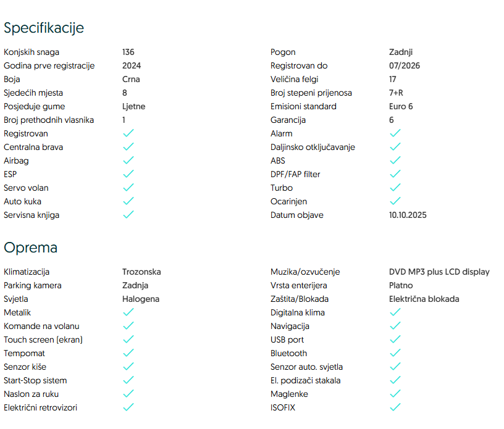
Task: Click the Maglenke checkmark icon
Action: (x=395, y=394)
